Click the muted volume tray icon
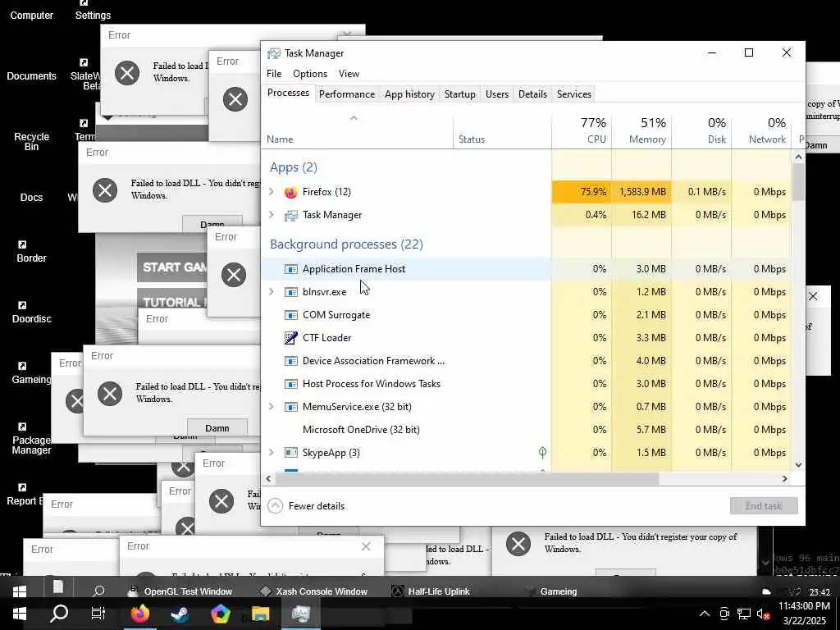This screenshot has width=840, height=630. click(x=764, y=614)
